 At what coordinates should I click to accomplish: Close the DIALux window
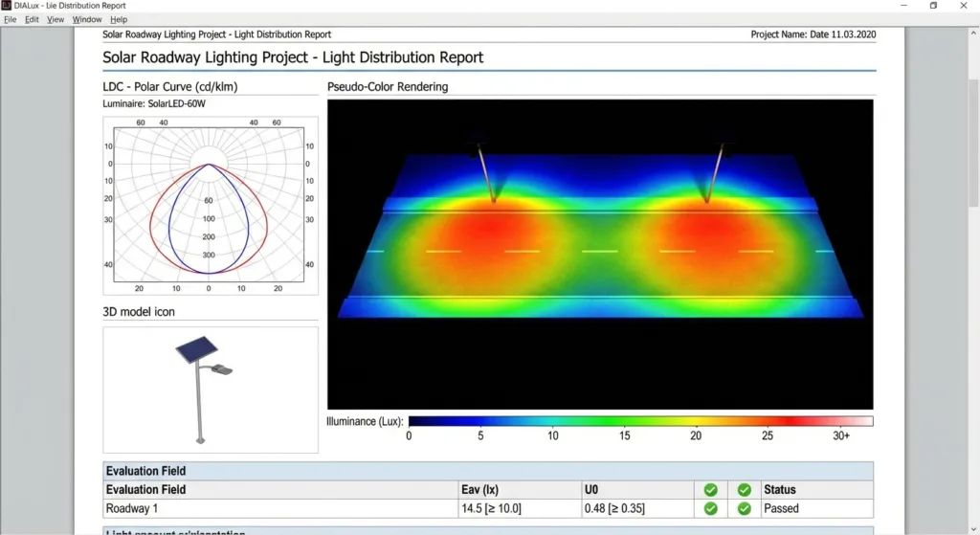click(964, 6)
